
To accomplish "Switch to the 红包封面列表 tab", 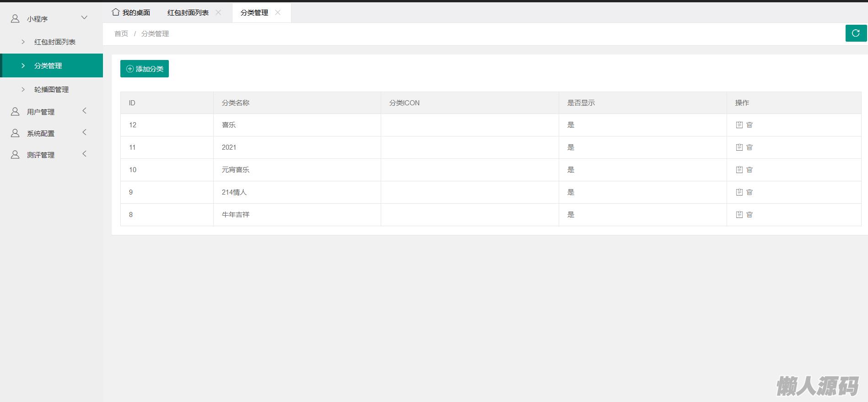I will [x=188, y=13].
